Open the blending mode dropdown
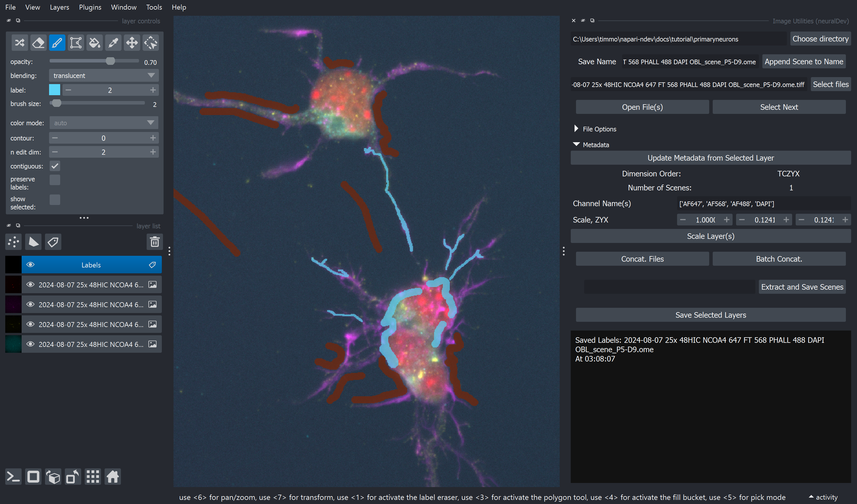 tap(104, 76)
